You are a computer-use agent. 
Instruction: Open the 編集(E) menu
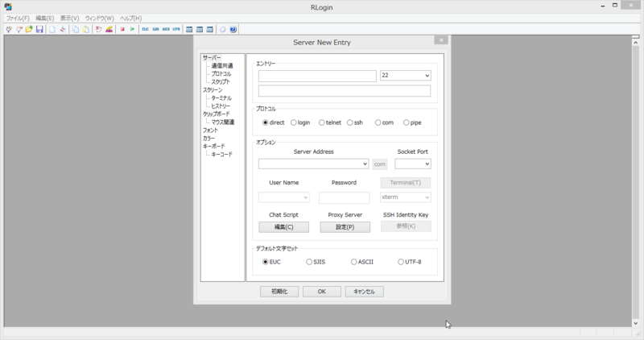[x=45, y=18]
